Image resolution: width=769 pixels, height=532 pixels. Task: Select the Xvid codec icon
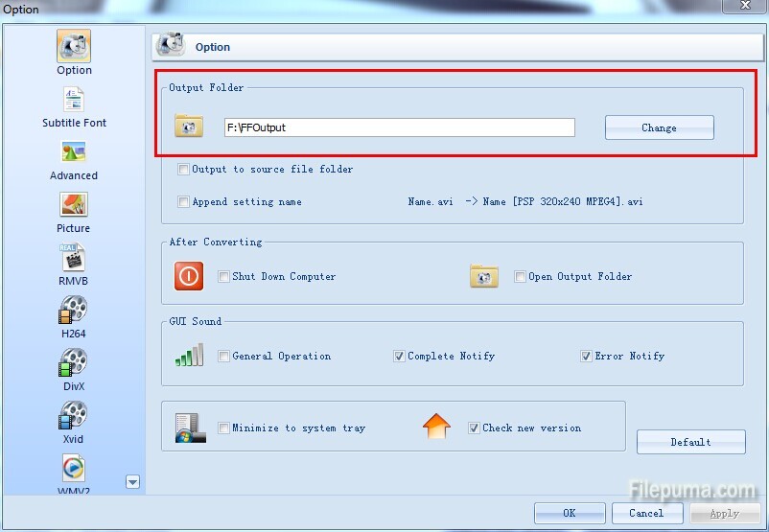[x=74, y=416]
